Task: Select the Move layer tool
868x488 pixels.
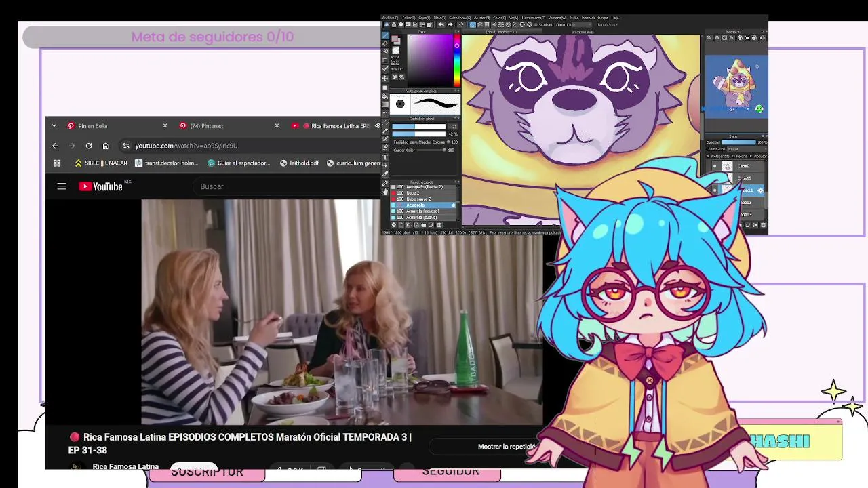Action: [x=385, y=78]
